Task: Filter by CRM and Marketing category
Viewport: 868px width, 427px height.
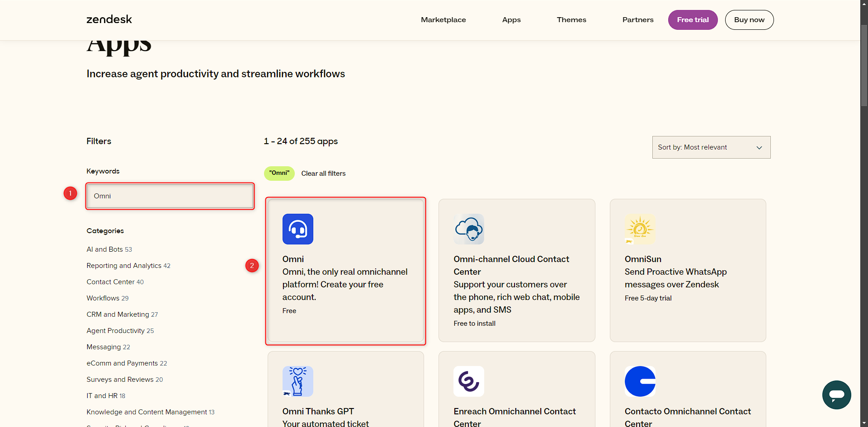Action: (122, 314)
